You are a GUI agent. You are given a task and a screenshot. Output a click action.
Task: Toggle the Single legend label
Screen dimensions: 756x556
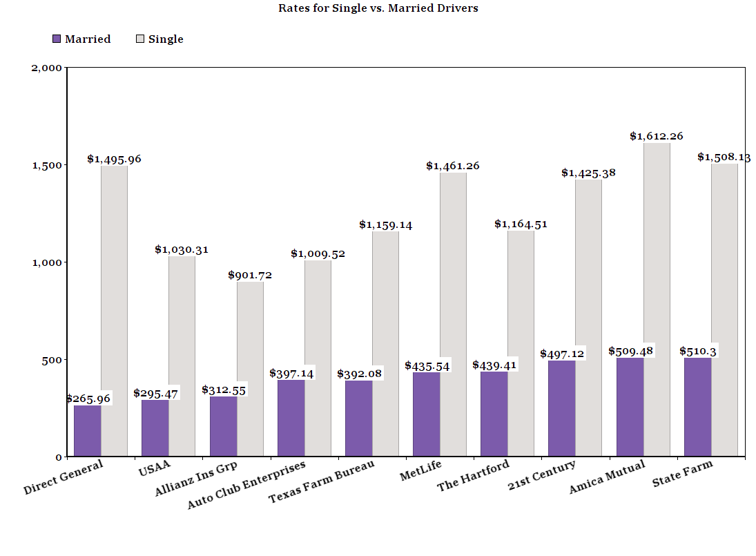166,39
